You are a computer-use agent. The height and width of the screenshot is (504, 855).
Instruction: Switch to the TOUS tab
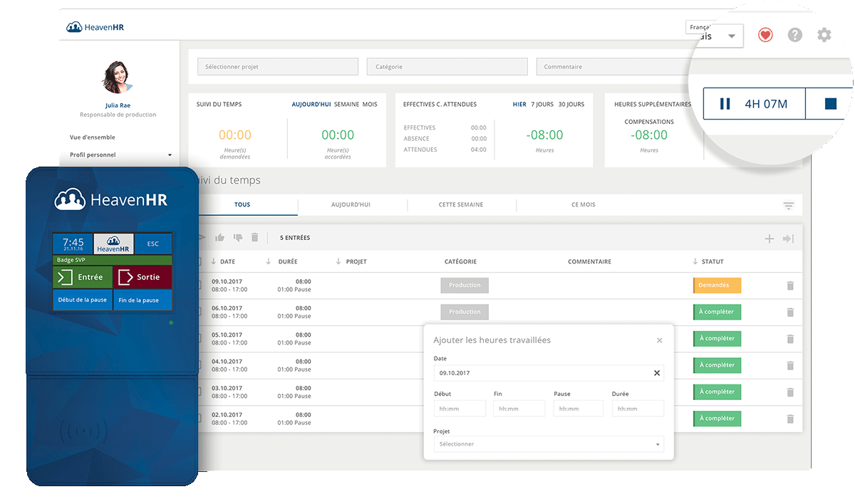coord(242,205)
